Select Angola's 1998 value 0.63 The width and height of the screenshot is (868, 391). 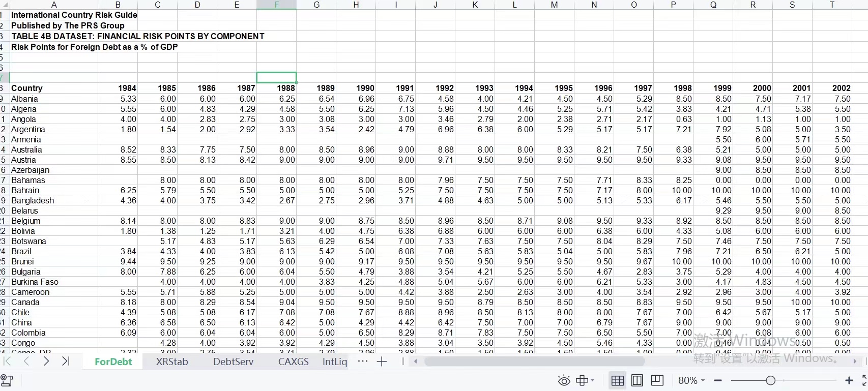tap(673, 119)
